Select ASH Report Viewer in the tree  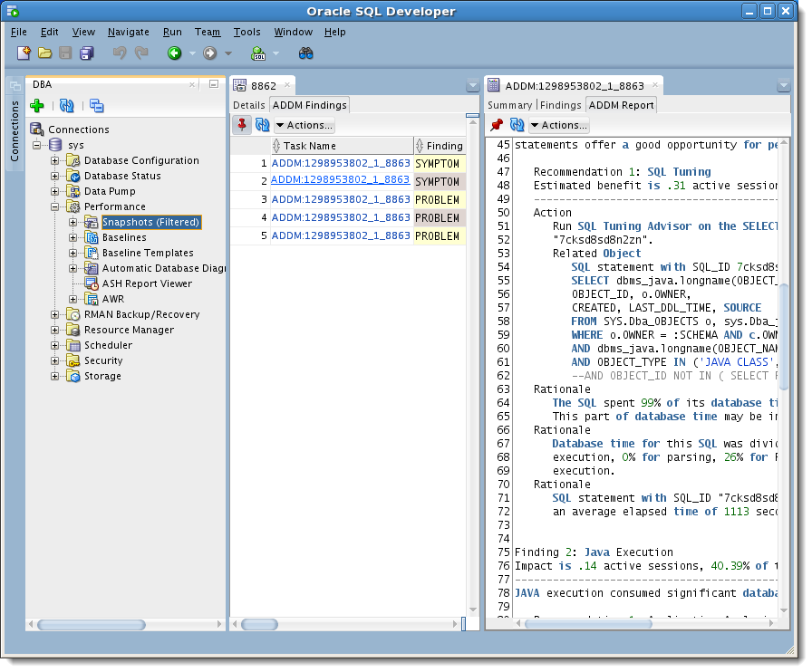[x=147, y=283]
